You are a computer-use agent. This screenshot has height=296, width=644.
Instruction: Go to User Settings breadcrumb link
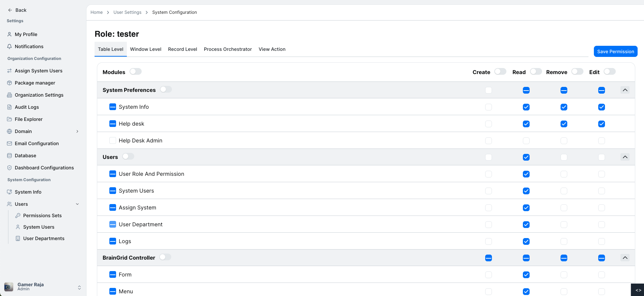[127, 12]
